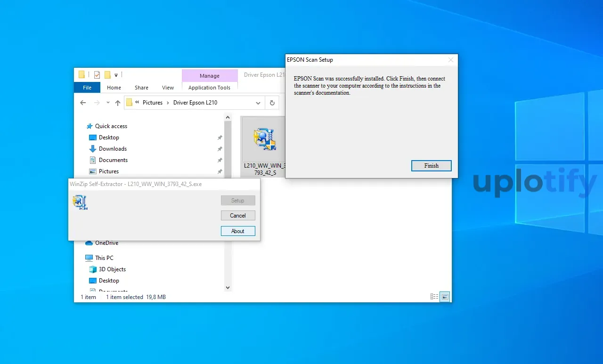603x364 pixels.
Task: Click navigation pane scroll down arrow
Action: [x=228, y=287]
